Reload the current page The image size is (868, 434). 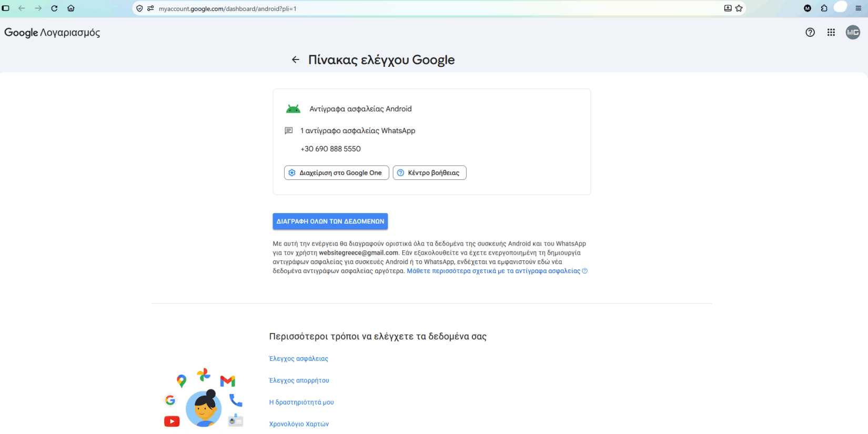(x=54, y=8)
